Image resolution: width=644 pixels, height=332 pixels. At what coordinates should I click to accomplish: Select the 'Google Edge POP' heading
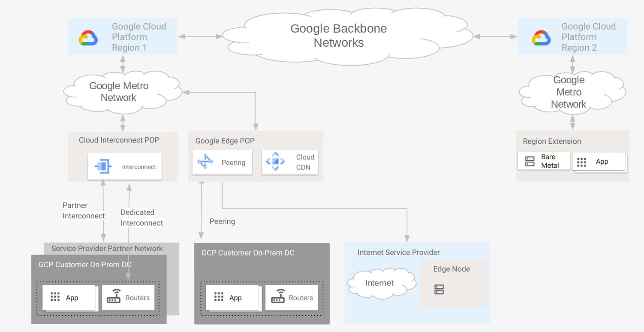click(x=225, y=141)
